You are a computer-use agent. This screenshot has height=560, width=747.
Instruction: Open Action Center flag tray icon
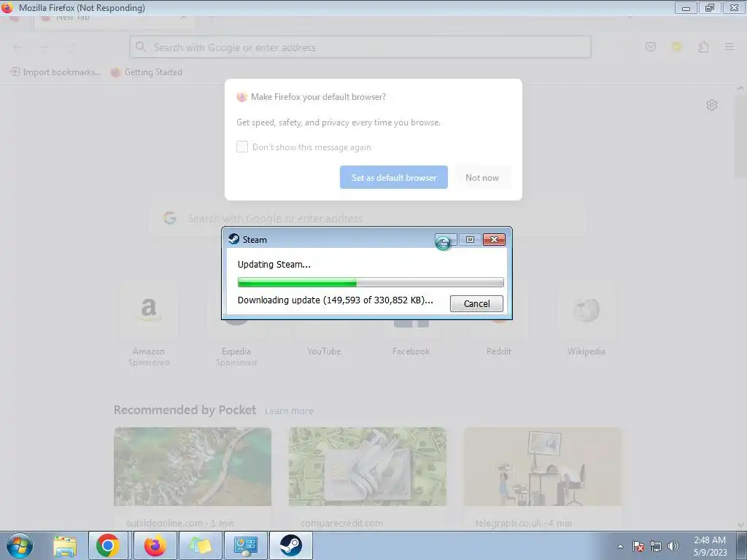click(x=638, y=546)
